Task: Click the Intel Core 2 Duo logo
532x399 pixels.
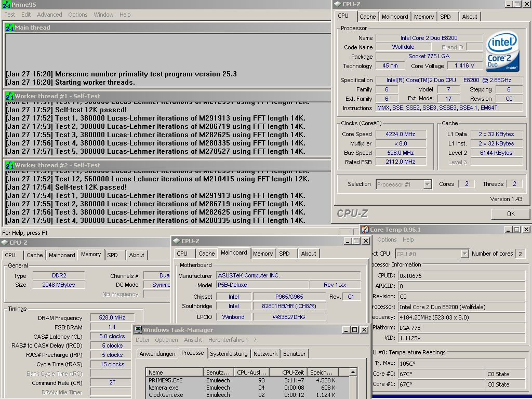Action: click(x=502, y=51)
